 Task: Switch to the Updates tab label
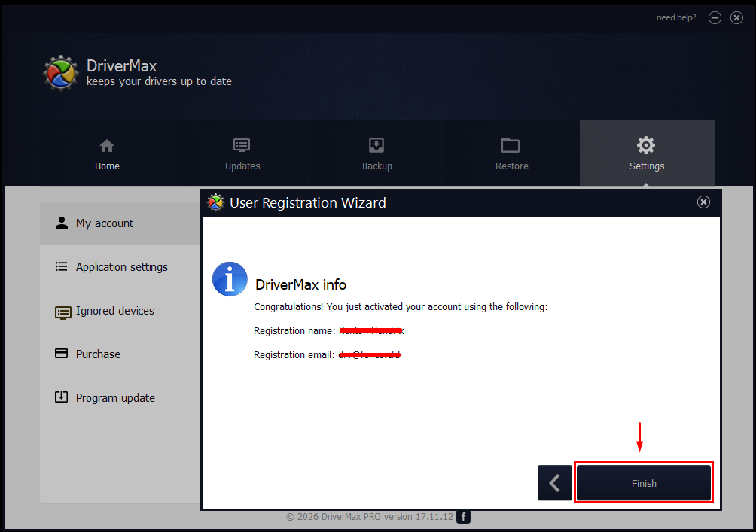242,166
